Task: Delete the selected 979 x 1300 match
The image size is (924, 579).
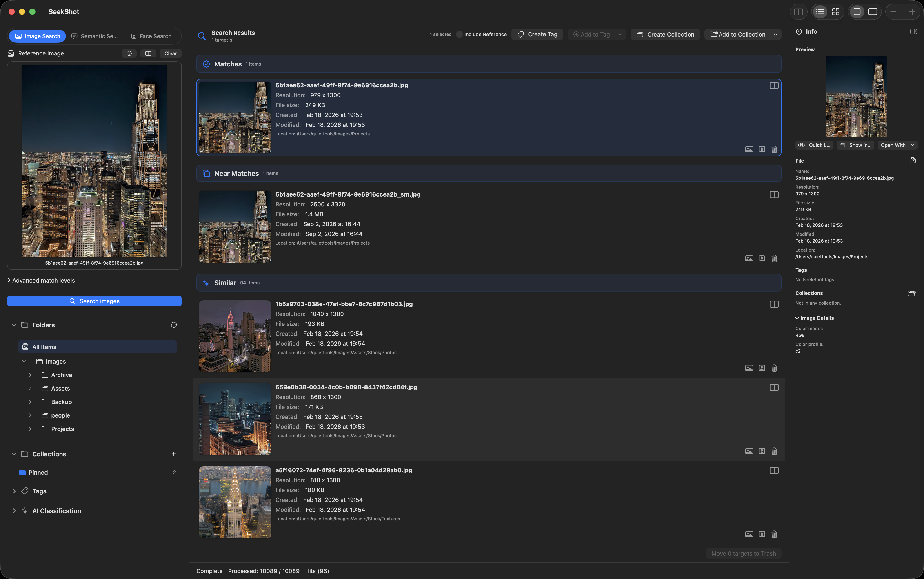Action: (x=774, y=149)
